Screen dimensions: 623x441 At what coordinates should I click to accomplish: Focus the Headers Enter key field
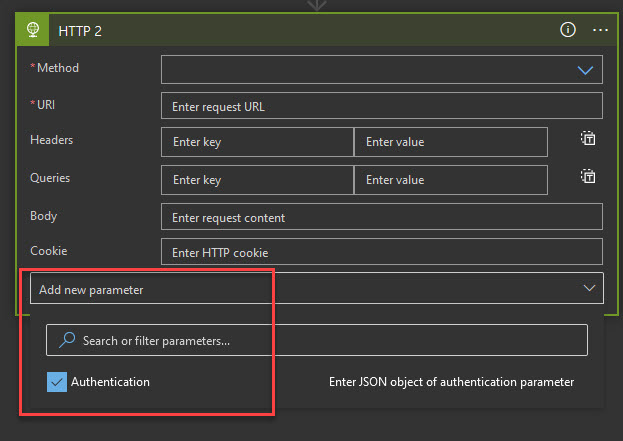(257, 142)
